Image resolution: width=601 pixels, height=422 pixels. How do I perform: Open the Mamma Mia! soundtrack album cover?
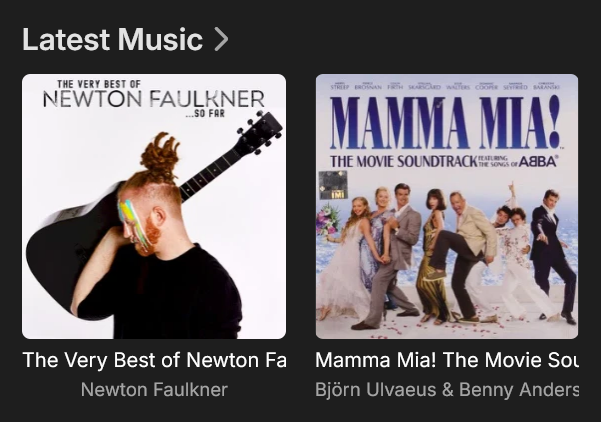click(447, 206)
